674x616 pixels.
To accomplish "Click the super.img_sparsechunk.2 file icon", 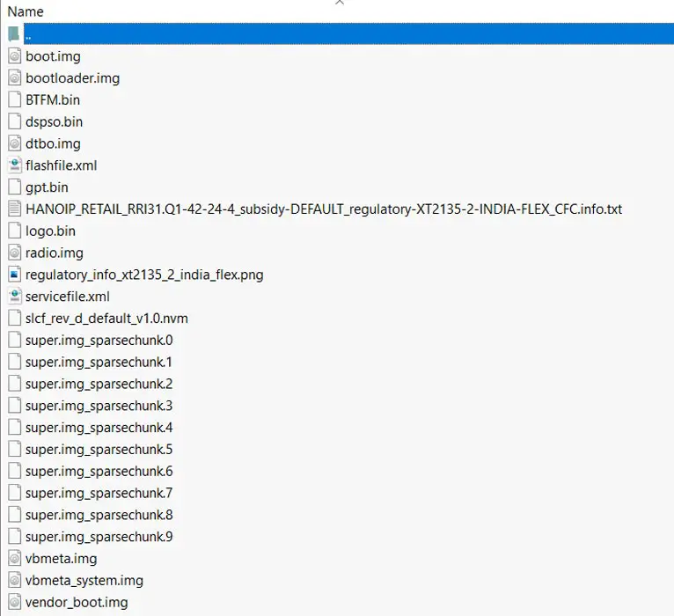I will tap(15, 384).
